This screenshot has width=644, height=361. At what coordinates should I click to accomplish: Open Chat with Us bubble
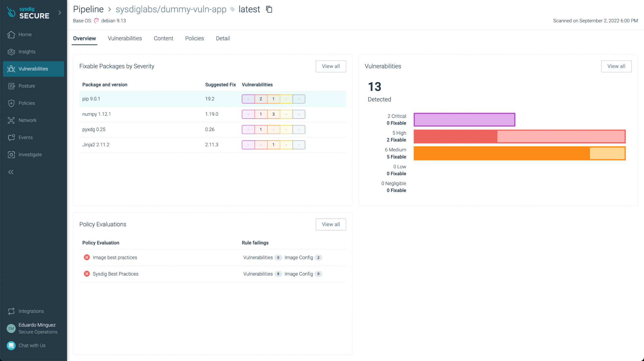pos(11,346)
